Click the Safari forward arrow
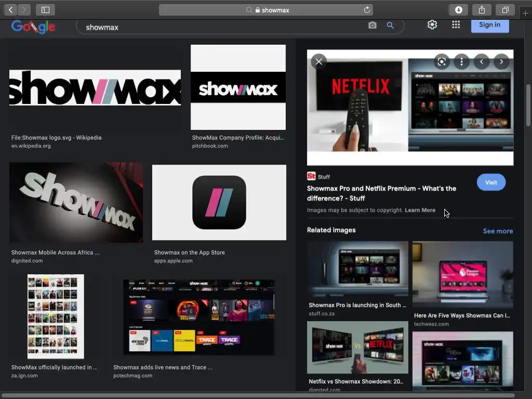 click(x=24, y=10)
